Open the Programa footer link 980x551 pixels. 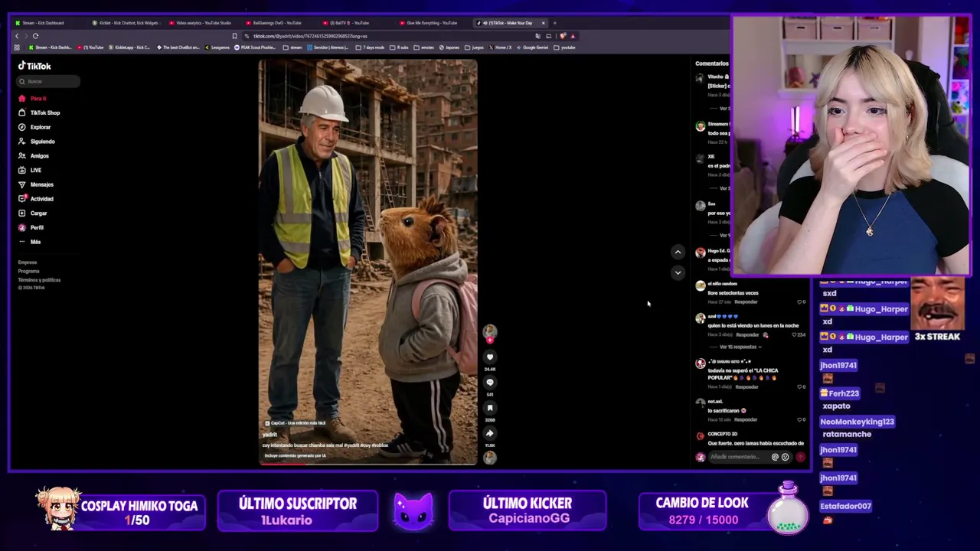click(28, 271)
